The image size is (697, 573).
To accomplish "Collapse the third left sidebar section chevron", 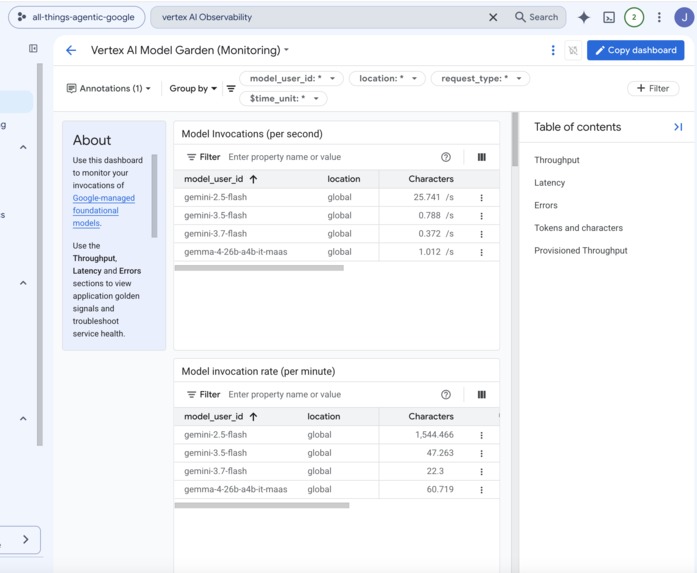I will coord(23,418).
